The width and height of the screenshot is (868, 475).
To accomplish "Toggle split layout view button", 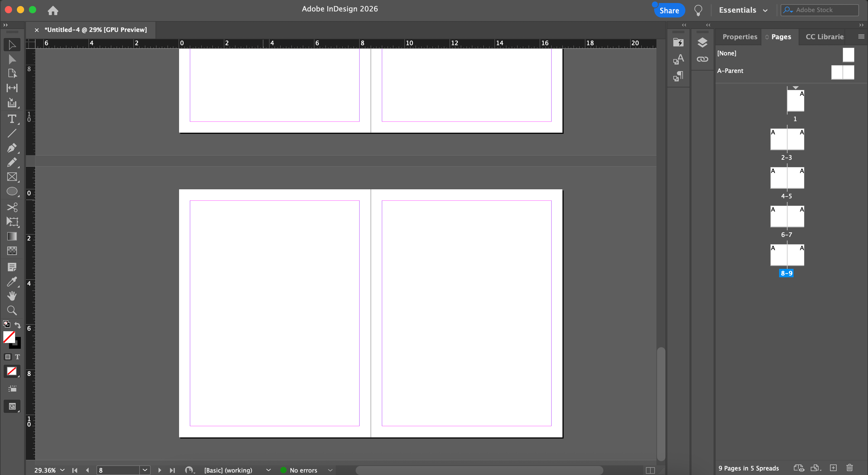I will coord(650,470).
